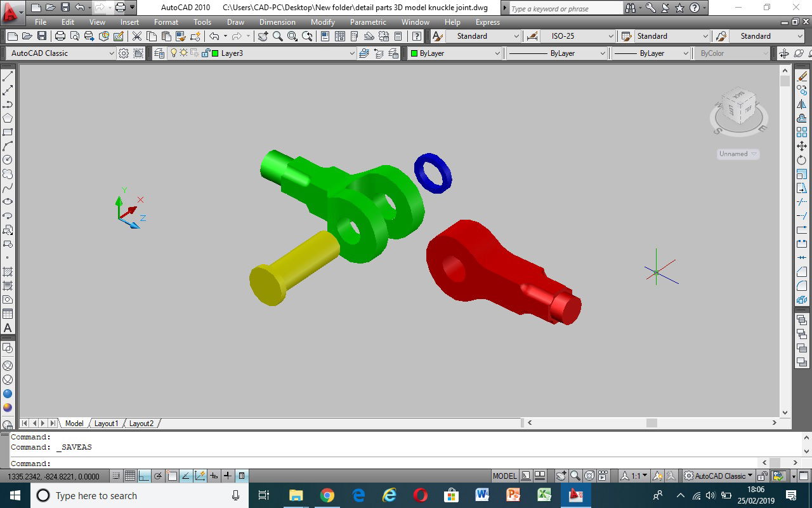Toggle Ortho Mode in status bar
Image resolution: width=812 pixels, height=508 pixels.
pyautogui.click(x=144, y=476)
